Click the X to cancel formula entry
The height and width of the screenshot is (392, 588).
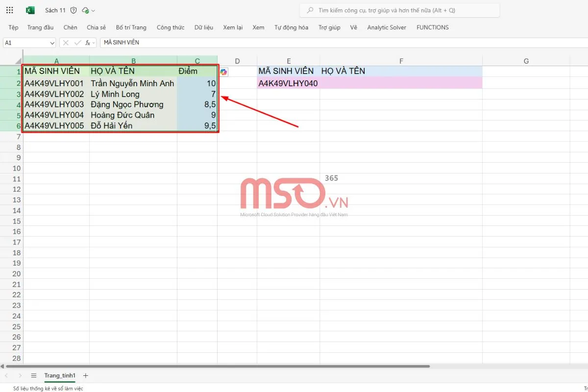65,43
